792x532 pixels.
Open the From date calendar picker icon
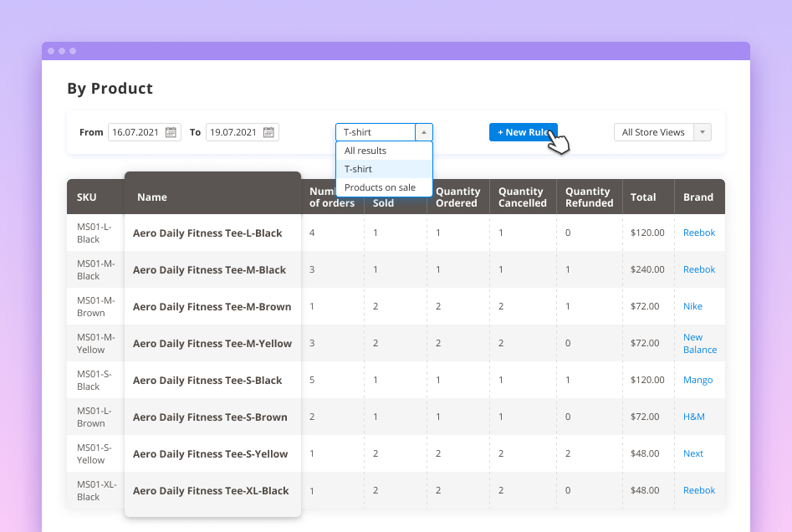point(171,132)
